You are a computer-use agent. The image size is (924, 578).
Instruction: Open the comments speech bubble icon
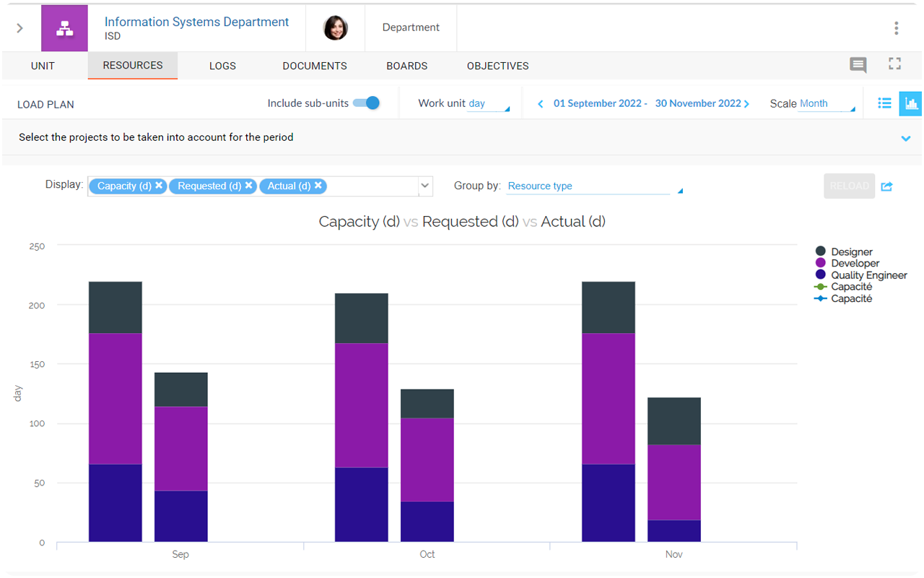(858, 65)
